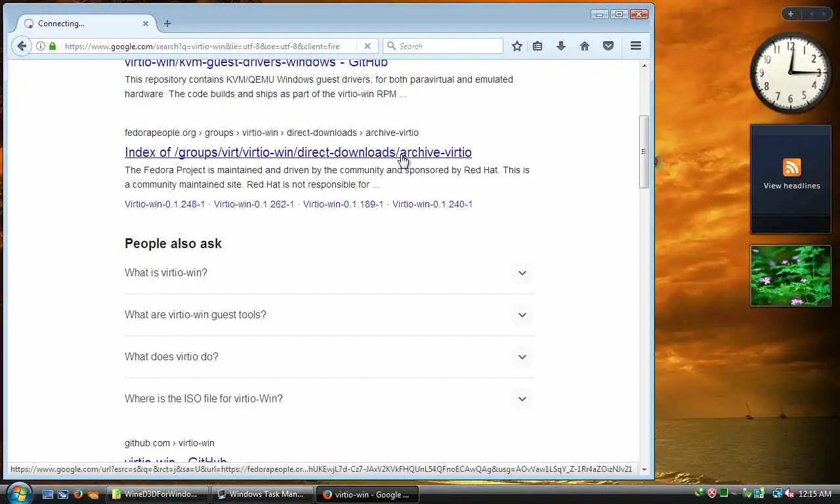840x504 pixels.
Task: Go back with the browser back arrow
Action: 22,46
